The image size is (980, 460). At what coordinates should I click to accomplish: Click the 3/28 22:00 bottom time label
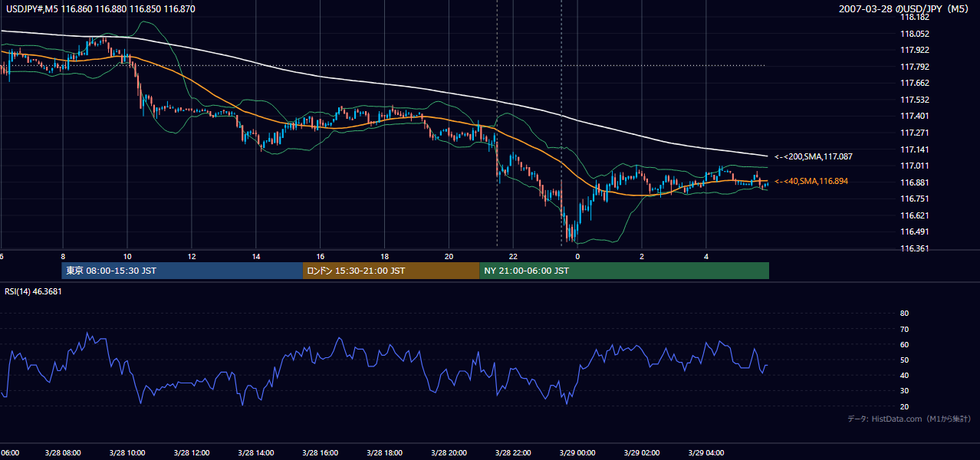[512, 452]
